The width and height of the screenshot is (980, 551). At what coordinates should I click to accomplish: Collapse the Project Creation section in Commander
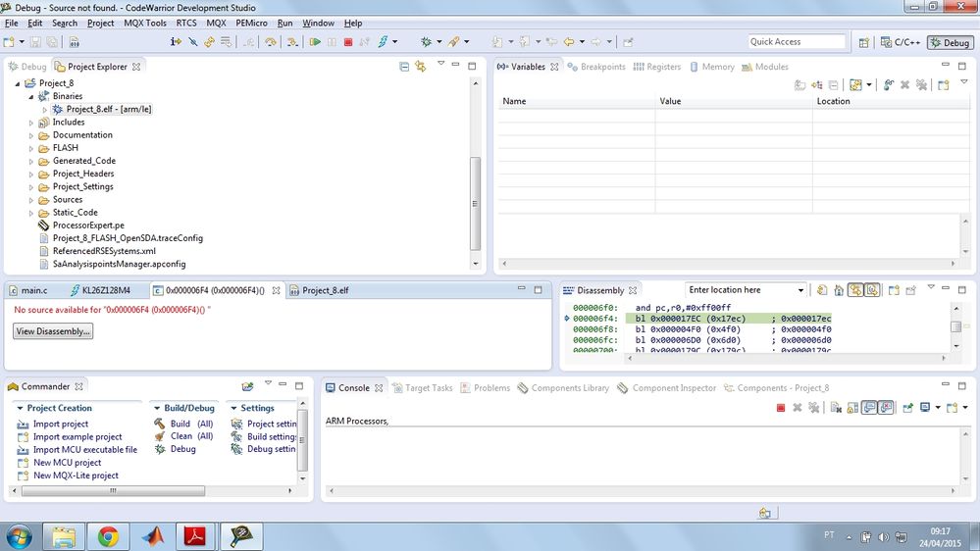[x=20, y=408]
